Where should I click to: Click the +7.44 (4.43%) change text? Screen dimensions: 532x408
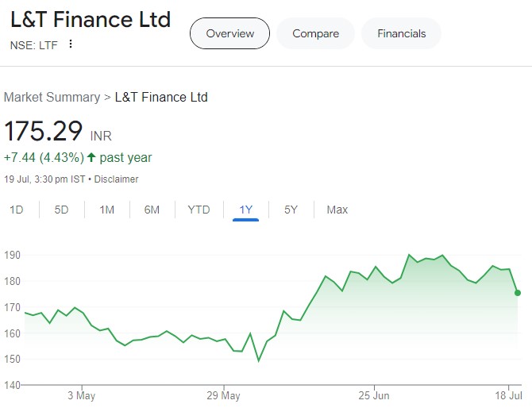44,158
